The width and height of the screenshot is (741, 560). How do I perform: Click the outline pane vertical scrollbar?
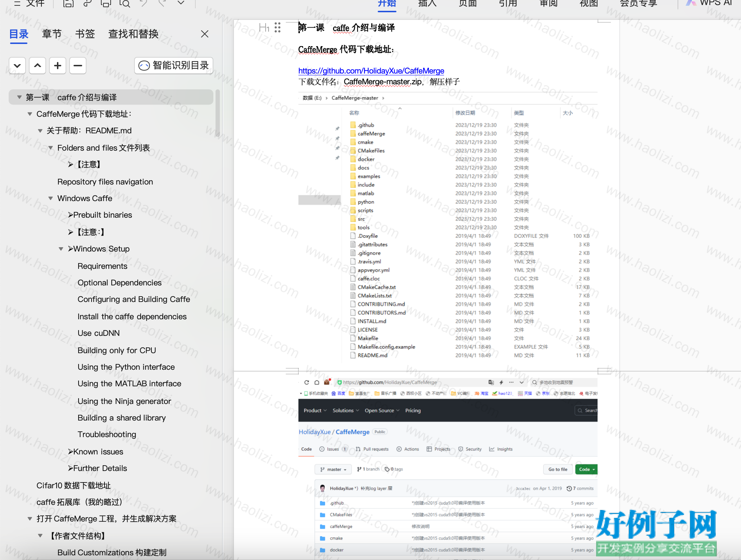tap(217, 113)
